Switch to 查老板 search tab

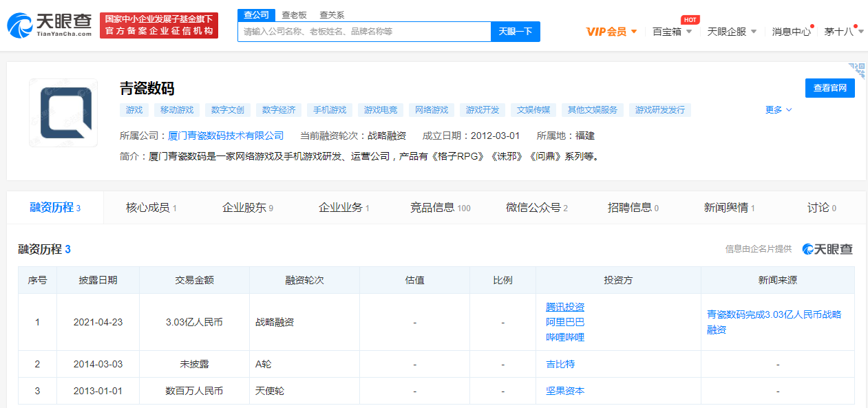293,14
